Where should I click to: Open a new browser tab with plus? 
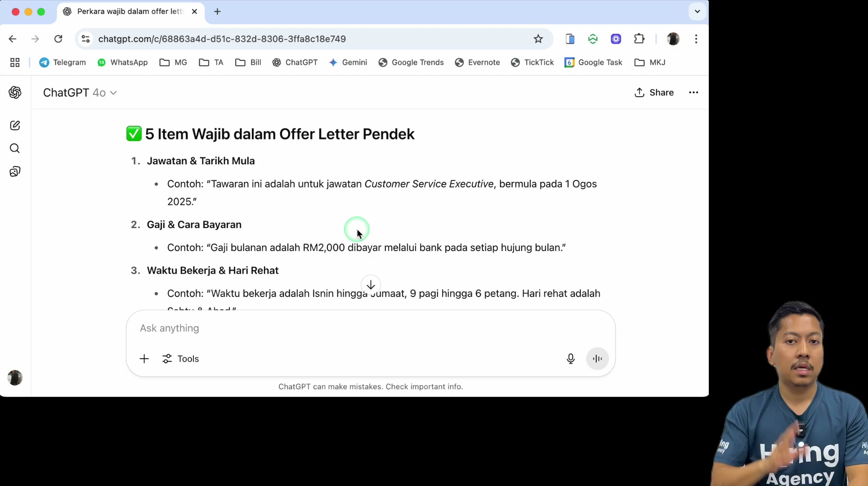click(x=218, y=12)
